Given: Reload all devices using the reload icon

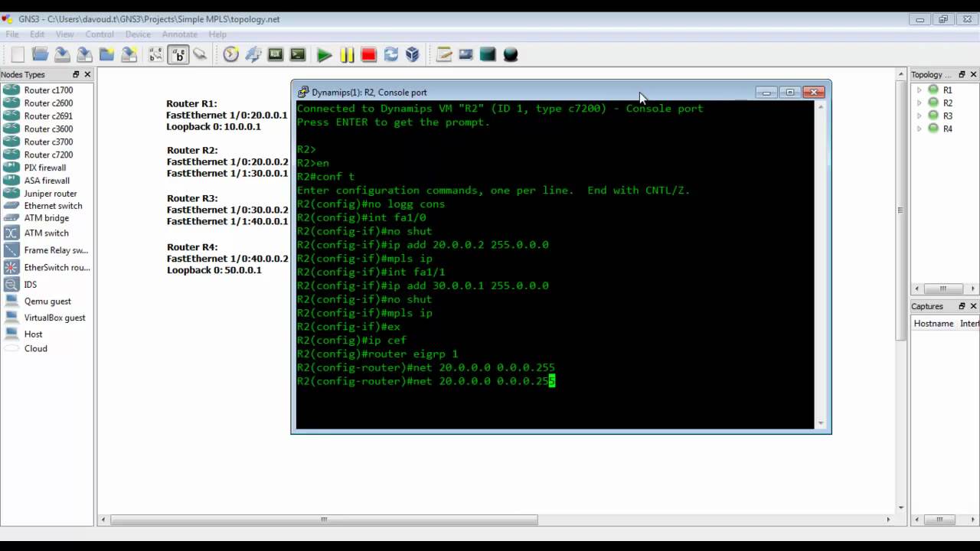Looking at the screenshot, I should [x=391, y=54].
